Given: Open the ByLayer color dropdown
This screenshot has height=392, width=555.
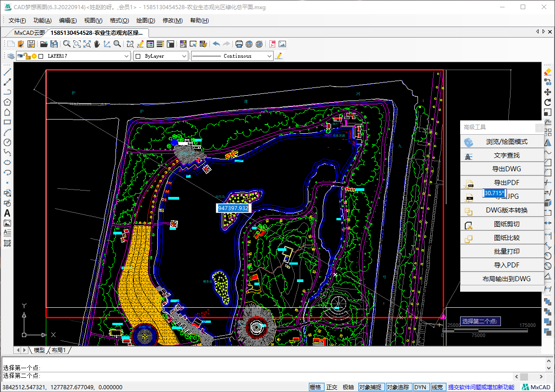Looking at the screenshot, I should coord(184,56).
